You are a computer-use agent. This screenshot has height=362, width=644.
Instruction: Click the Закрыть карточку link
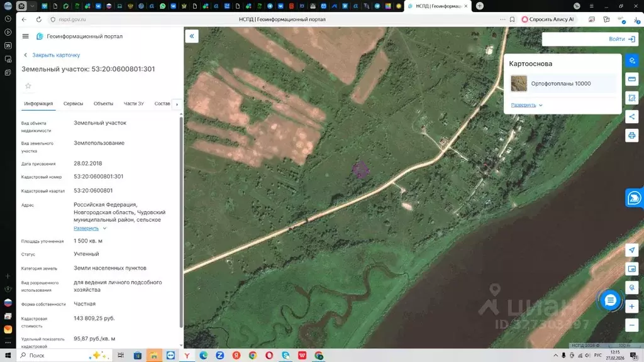(x=55, y=55)
